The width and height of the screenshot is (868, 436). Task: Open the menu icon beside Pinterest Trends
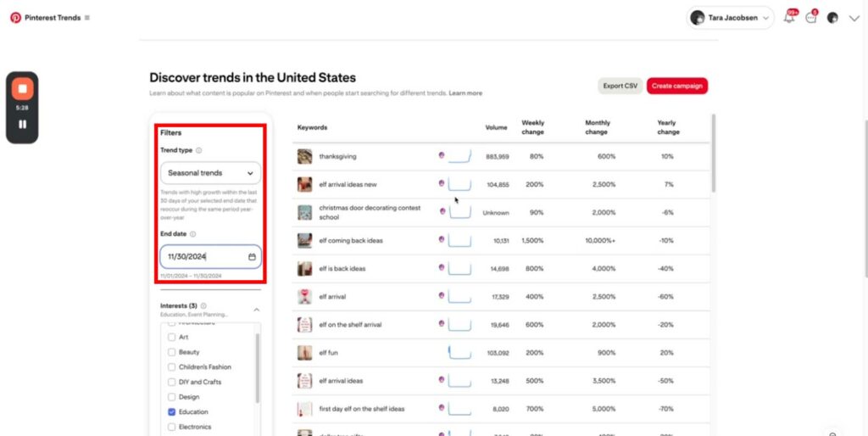tap(87, 18)
